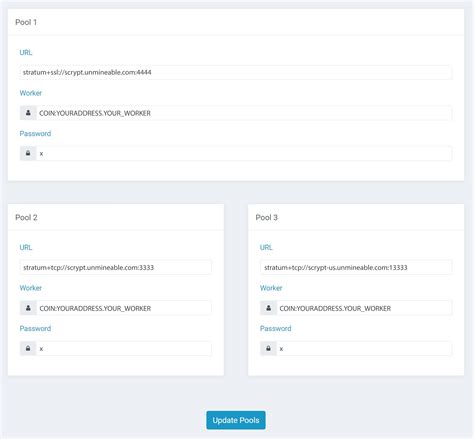Click the Pool 3 panel heading
This screenshot has height=439, width=474.
coord(267,217)
